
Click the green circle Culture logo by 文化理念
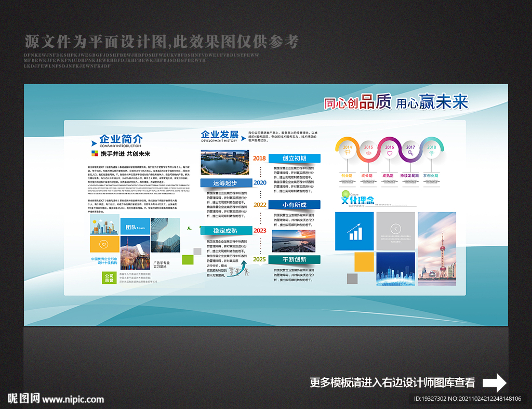[x=345, y=194]
